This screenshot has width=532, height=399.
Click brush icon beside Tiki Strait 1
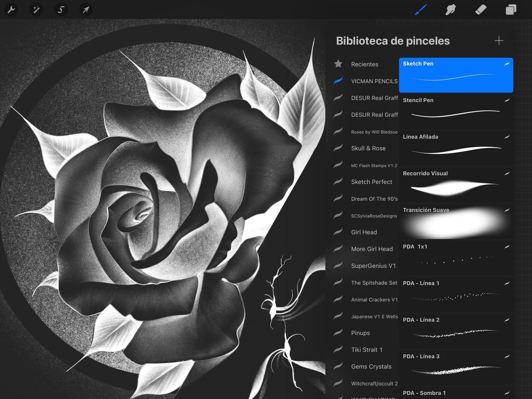[x=338, y=349]
